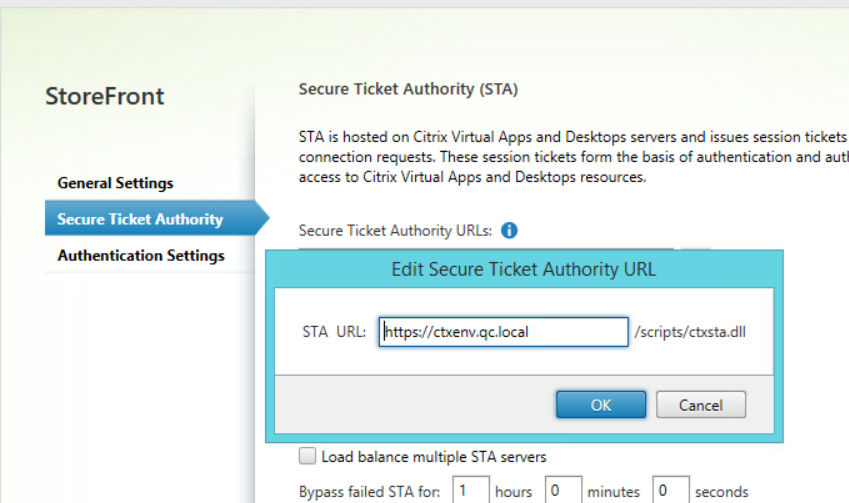
Task: Switch to Authentication Settings tab
Action: (x=141, y=255)
